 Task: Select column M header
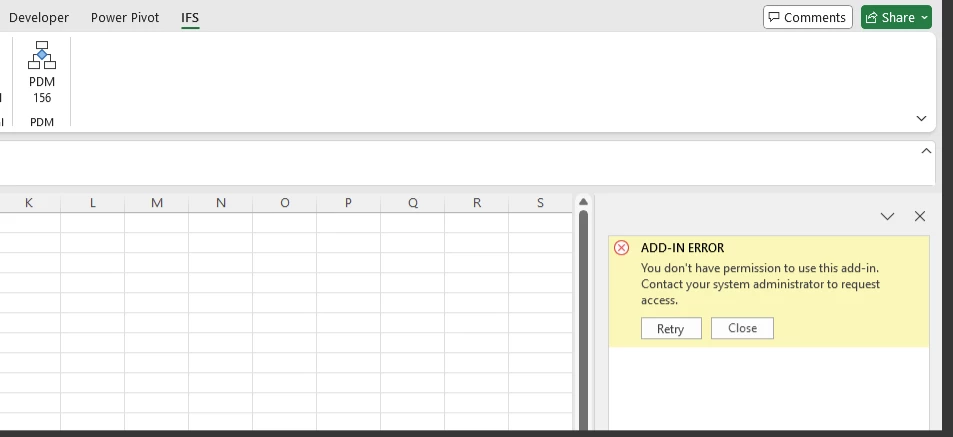(x=157, y=203)
